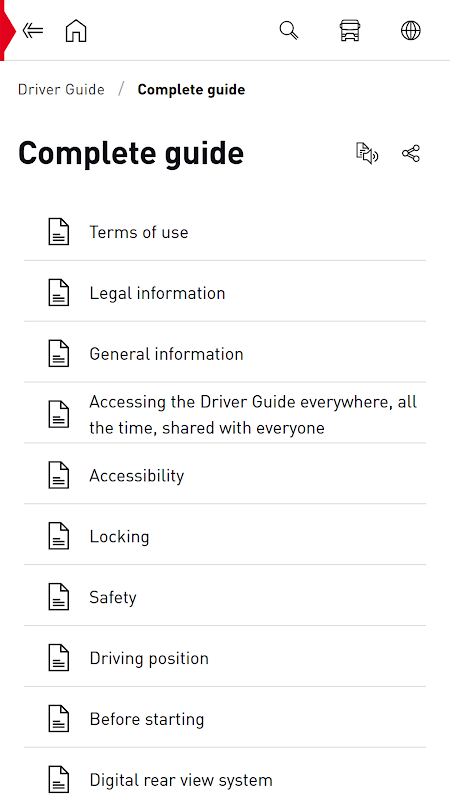The height and width of the screenshot is (800, 450).
Task: Open the Legal information entry
Action: point(225,293)
